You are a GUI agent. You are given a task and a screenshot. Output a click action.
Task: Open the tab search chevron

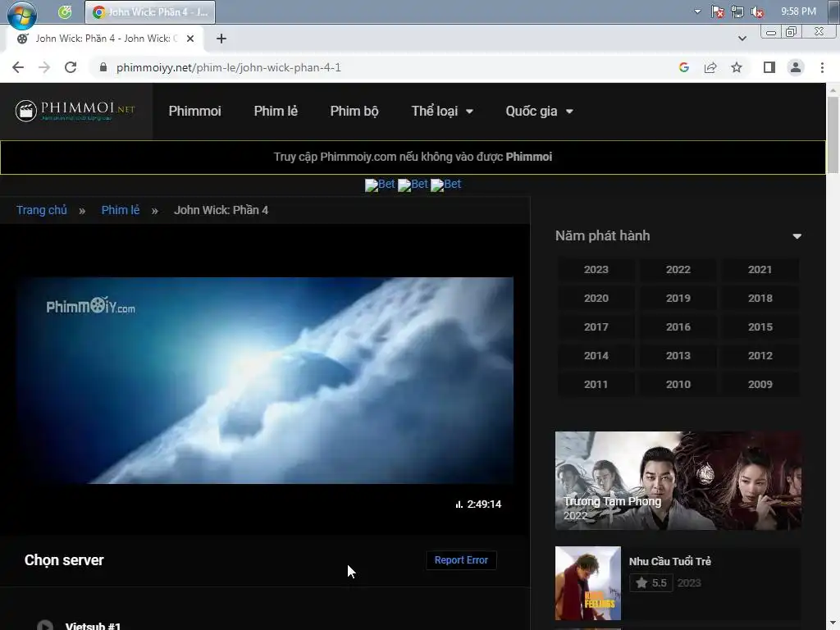(x=742, y=39)
